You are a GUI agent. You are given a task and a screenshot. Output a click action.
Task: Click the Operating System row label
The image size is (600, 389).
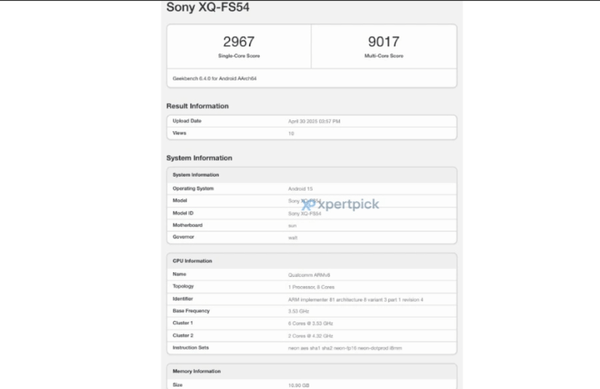pos(193,189)
